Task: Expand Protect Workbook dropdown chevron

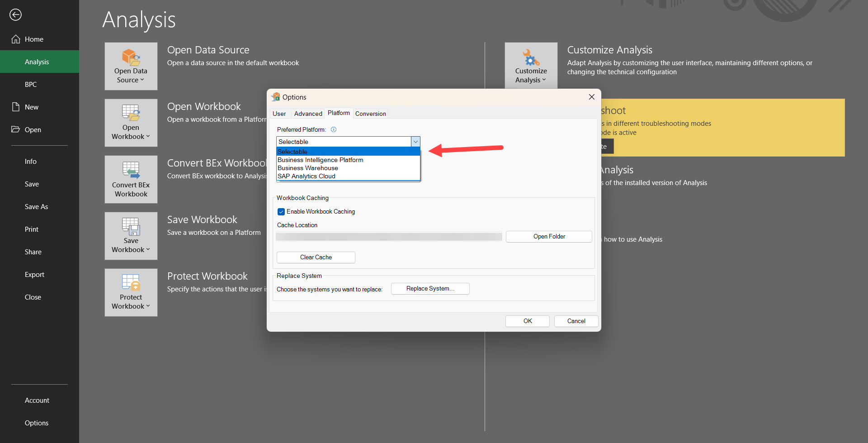Action: tap(148, 306)
